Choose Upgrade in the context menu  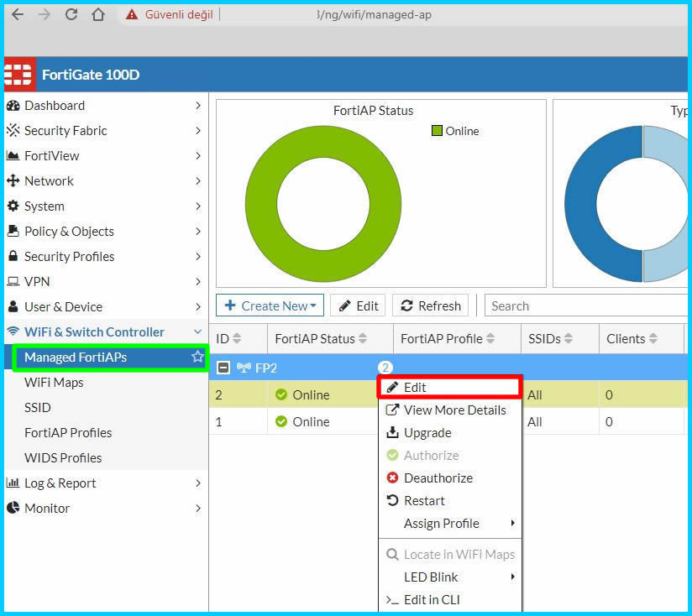pyautogui.click(x=450, y=432)
